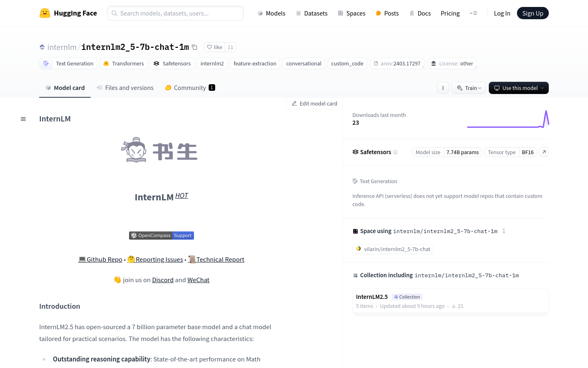Toggle the table of contents hamburger icon
This screenshot has height=368, width=588.
tap(23, 119)
